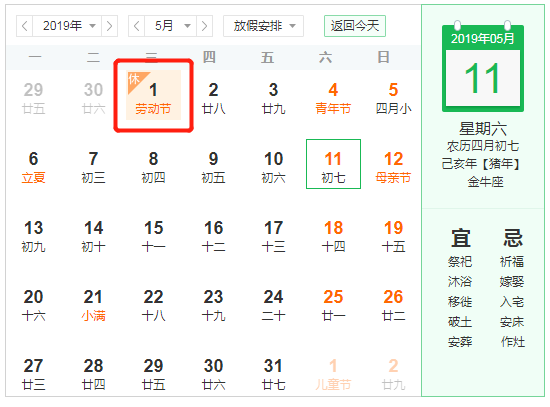Select June 1 儿童节 date
The width and height of the screenshot is (550, 407).
(333, 374)
